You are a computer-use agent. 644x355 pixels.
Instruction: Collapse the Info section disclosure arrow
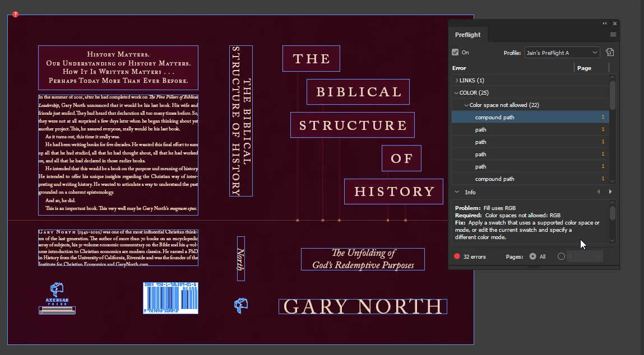pyautogui.click(x=457, y=191)
